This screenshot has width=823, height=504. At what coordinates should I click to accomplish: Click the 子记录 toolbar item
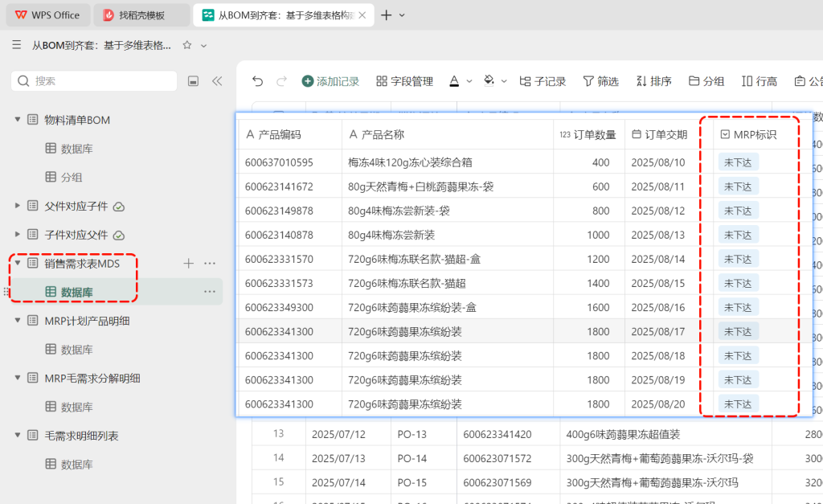tap(543, 81)
